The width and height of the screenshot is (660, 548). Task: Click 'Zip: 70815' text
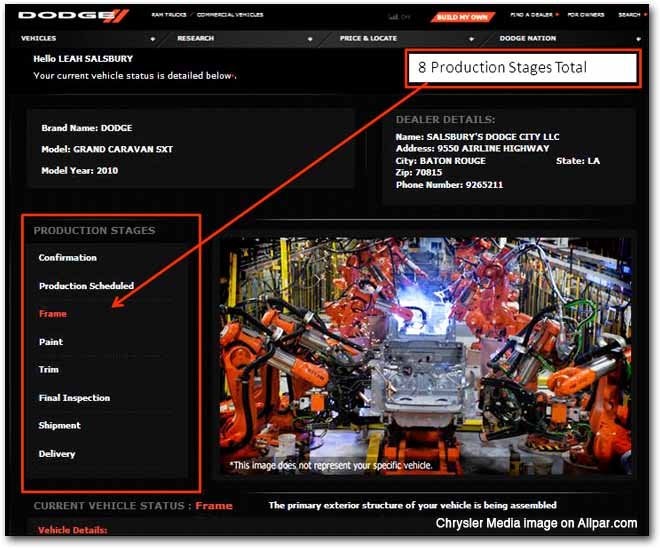point(419,173)
